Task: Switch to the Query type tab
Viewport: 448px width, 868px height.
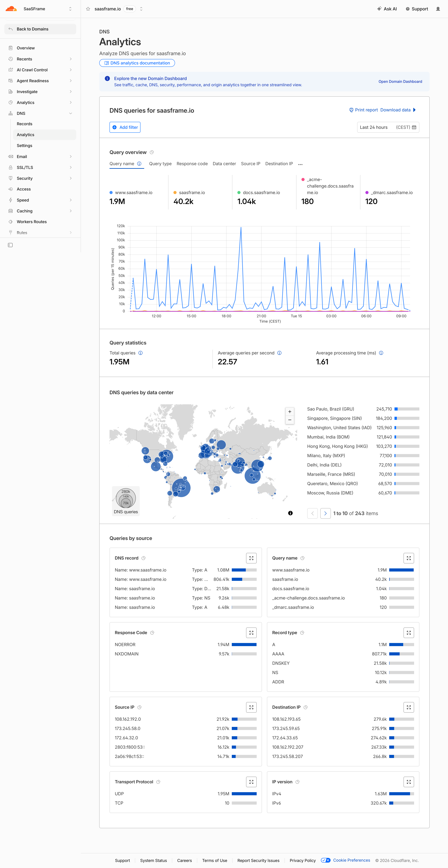Action: coord(160,164)
